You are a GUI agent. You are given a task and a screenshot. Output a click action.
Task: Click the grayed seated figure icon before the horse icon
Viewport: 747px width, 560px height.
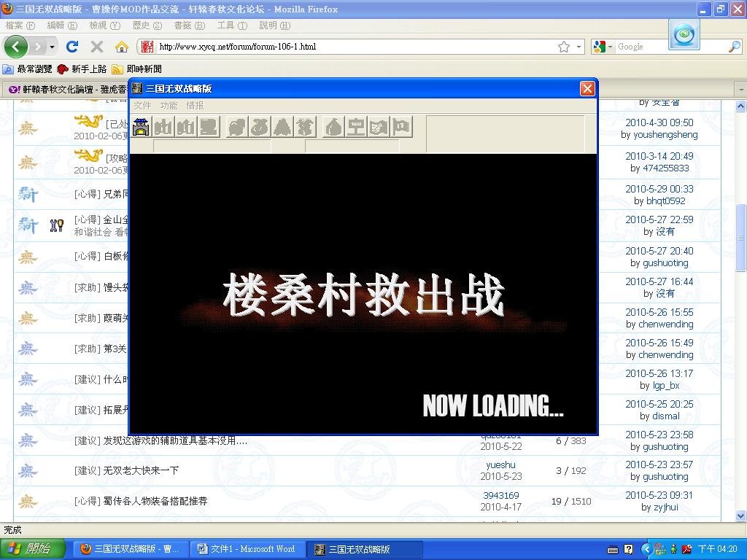[x=209, y=127]
